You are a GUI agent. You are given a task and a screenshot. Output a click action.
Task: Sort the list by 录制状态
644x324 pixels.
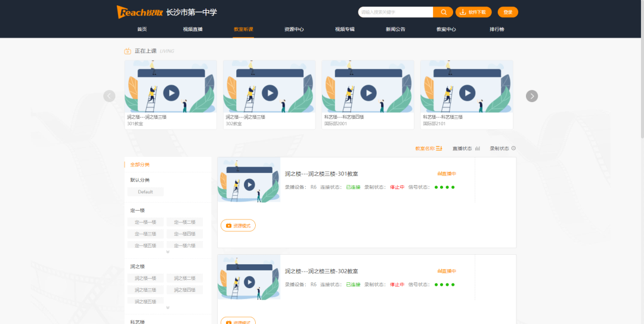click(499, 149)
